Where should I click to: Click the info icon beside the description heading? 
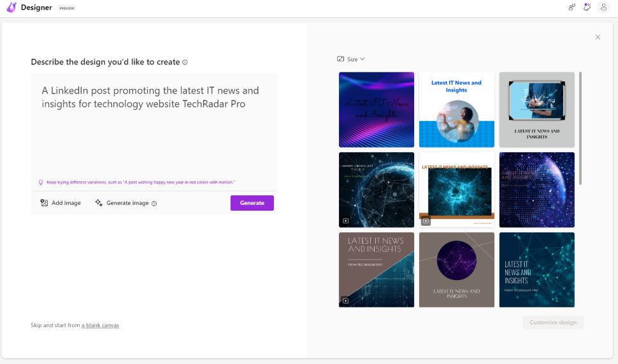coord(185,62)
